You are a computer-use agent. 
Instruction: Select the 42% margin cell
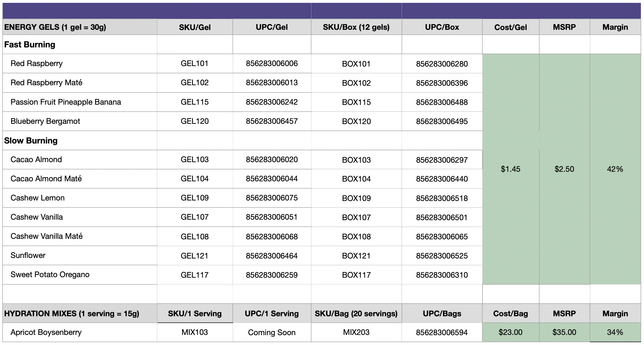click(615, 169)
